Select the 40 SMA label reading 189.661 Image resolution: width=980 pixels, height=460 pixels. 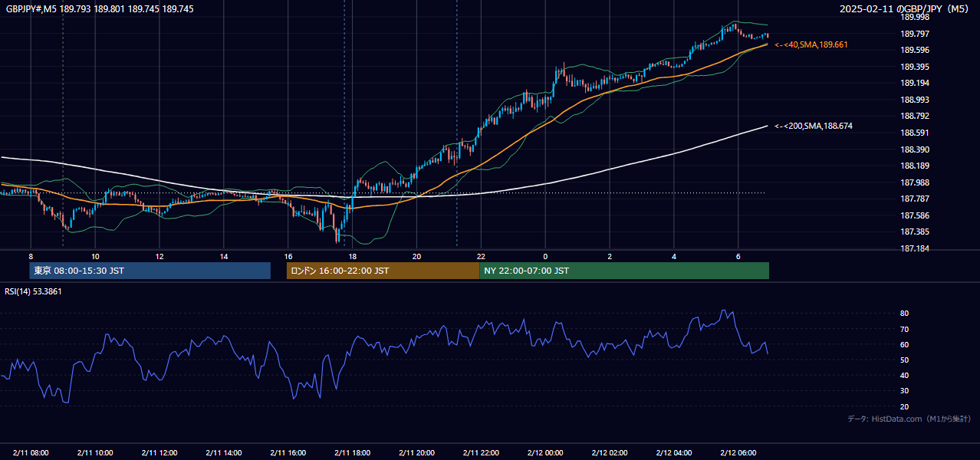click(x=811, y=45)
